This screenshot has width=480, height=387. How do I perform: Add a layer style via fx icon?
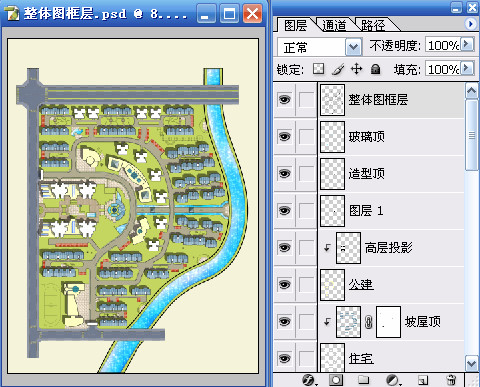coord(309,380)
